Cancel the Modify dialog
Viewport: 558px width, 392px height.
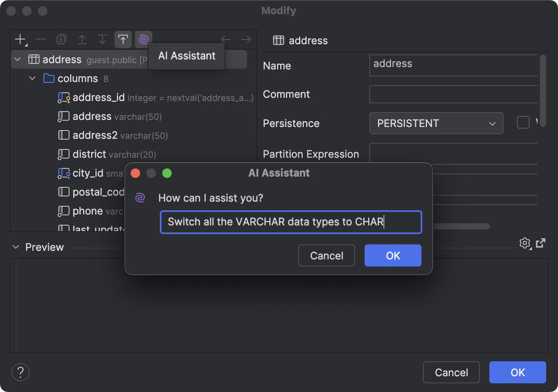[451, 372]
